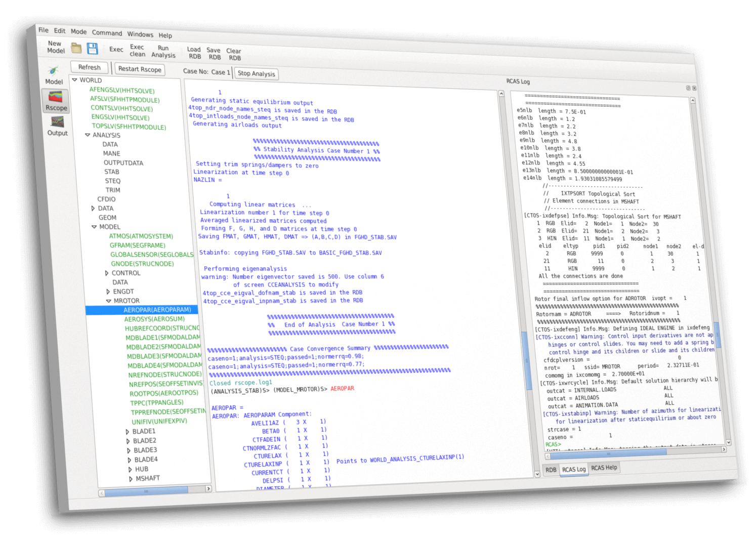Image resolution: width=756 pixels, height=539 pixels.
Task: Select AFENGSLV(HHTSOLVE) in the tree
Action: tap(122, 91)
